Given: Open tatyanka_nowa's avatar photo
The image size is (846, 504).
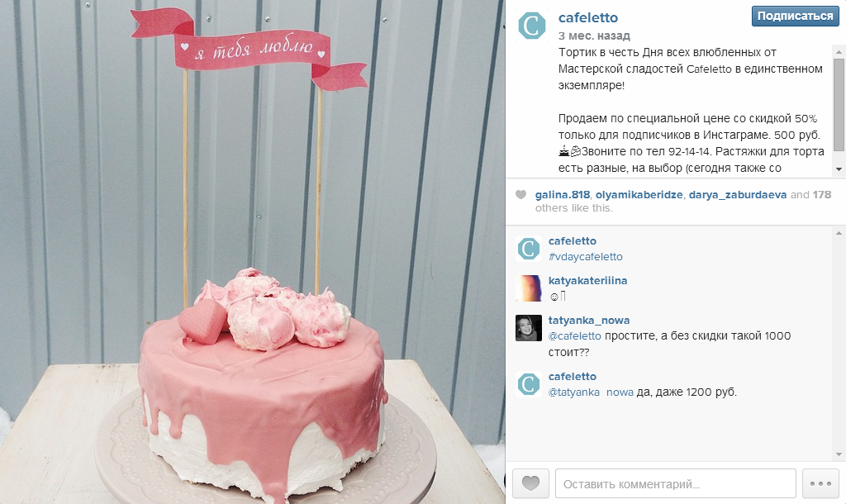Looking at the screenshot, I should (529, 328).
